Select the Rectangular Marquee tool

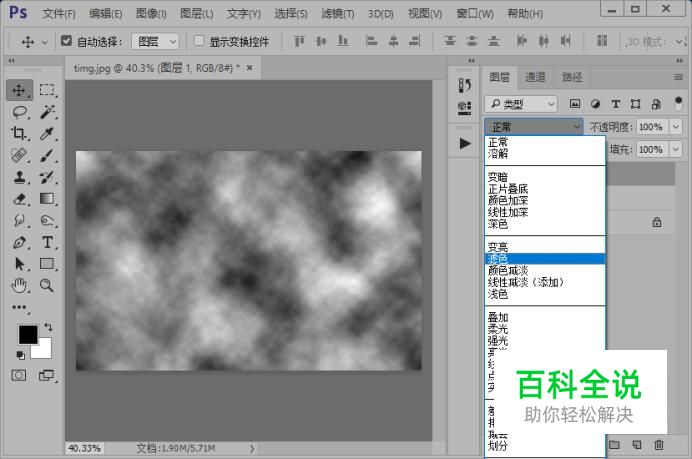[47, 90]
